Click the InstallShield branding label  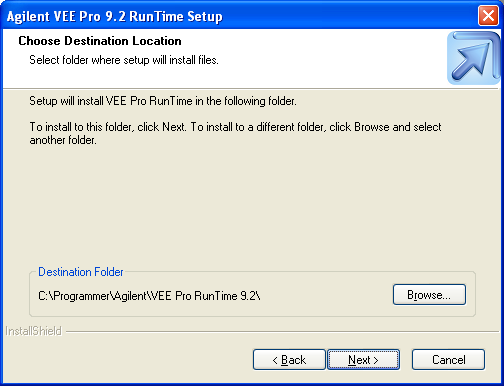coord(33,331)
